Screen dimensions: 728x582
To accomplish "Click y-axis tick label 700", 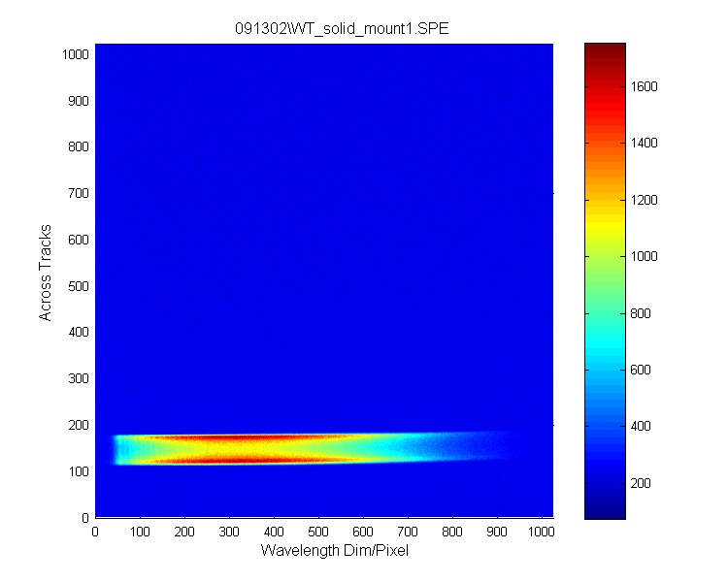I will click(79, 193).
